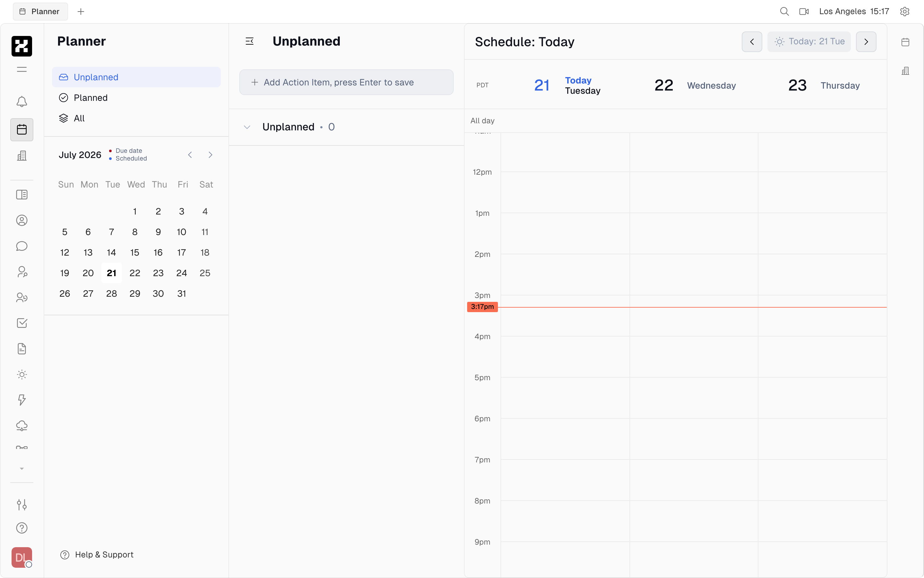Click the PDT timezone label

pos(482,85)
